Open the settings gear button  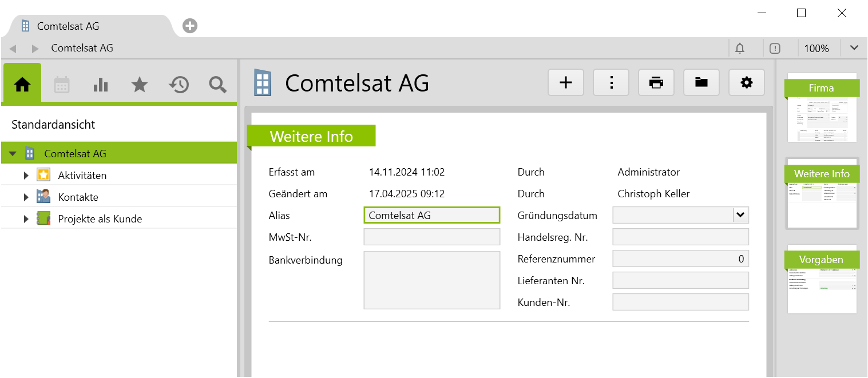[x=746, y=83]
